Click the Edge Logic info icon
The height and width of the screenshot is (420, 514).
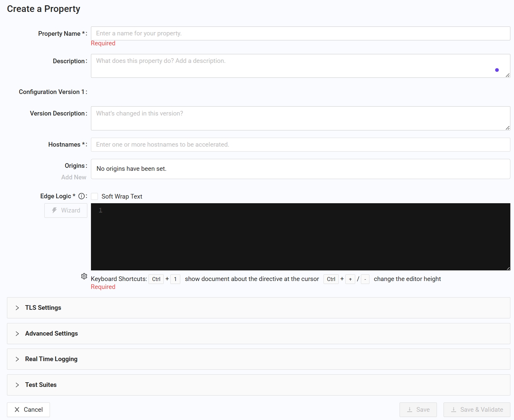[81, 196]
